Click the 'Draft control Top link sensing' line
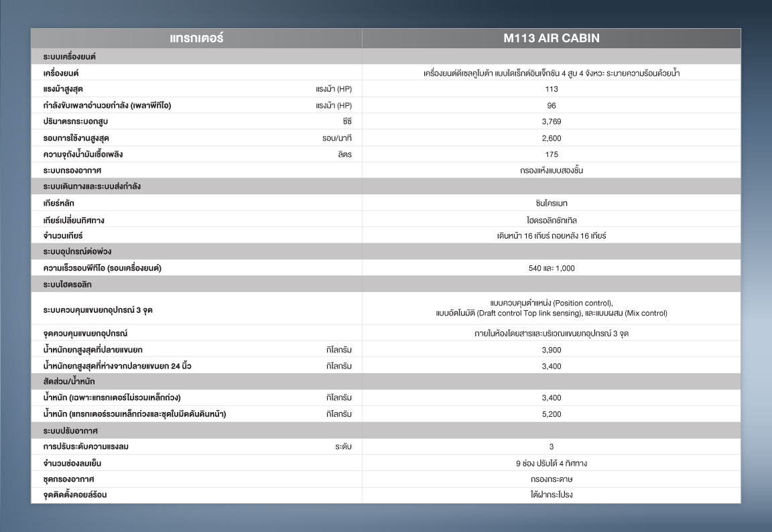Image resolution: width=772 pixels, height=532 pixels. 552,314
